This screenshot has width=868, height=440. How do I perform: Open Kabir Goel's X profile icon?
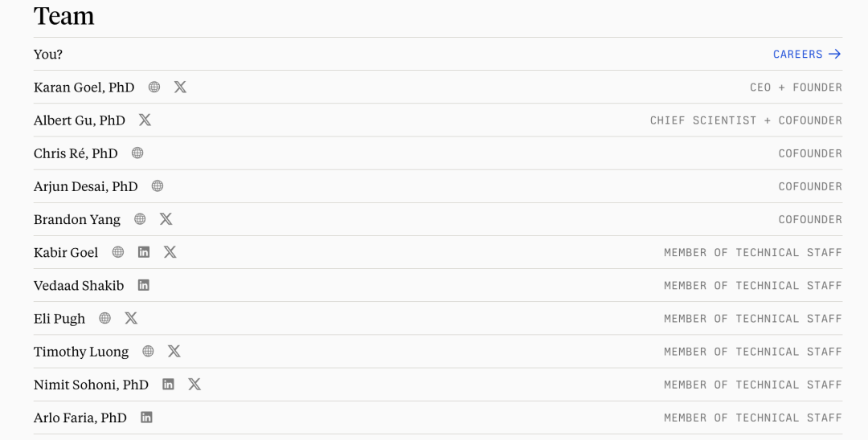pos(170,252)
